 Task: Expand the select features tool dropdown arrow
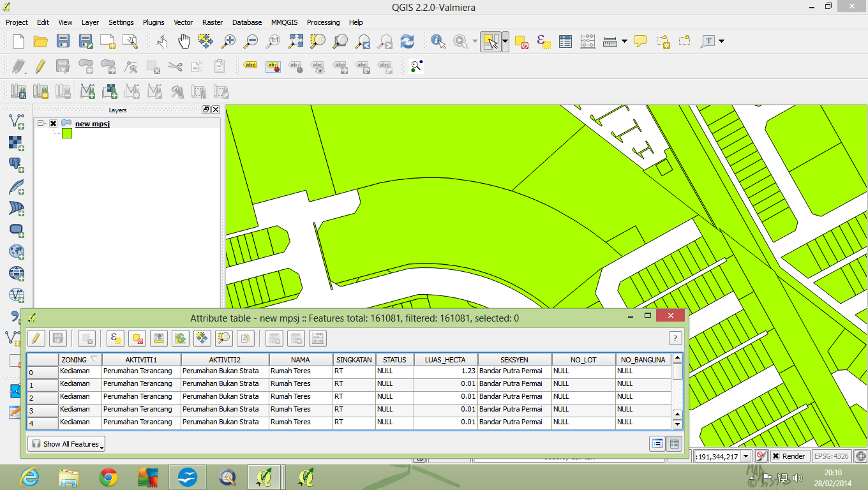pyautogui.click(x=505, y=41)
